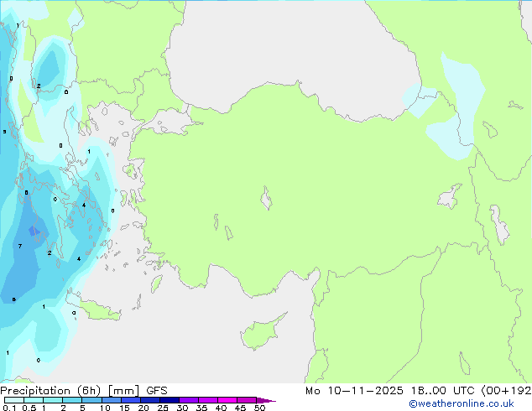
Task: Click the 0.5–1 mm legend color swatch
Action: (x=34, y=400)
